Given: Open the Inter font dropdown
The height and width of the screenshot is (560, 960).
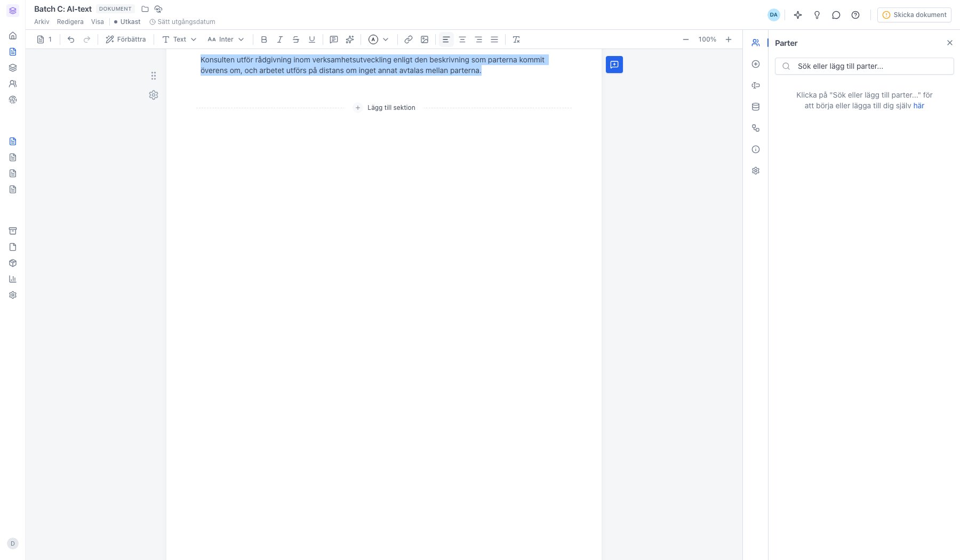Looking at the screenshot, I should click(226, 39).
